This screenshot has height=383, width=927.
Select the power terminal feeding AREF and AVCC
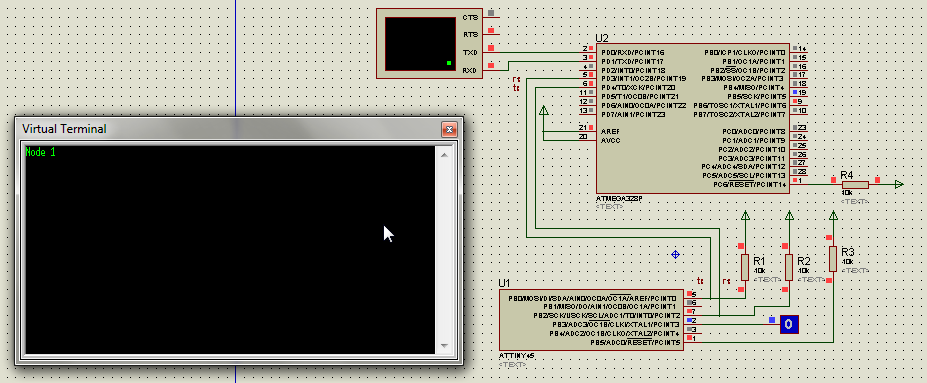[544, 110]
